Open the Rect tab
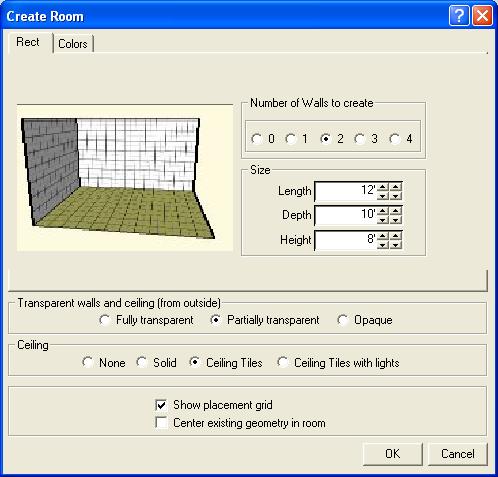 click(x=28, y=42)
